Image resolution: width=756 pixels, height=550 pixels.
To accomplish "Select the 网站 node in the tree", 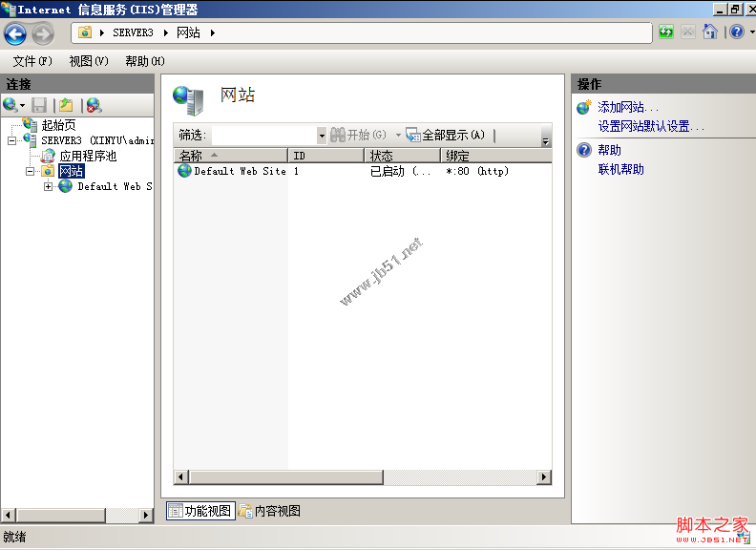I will pos(72,171).
